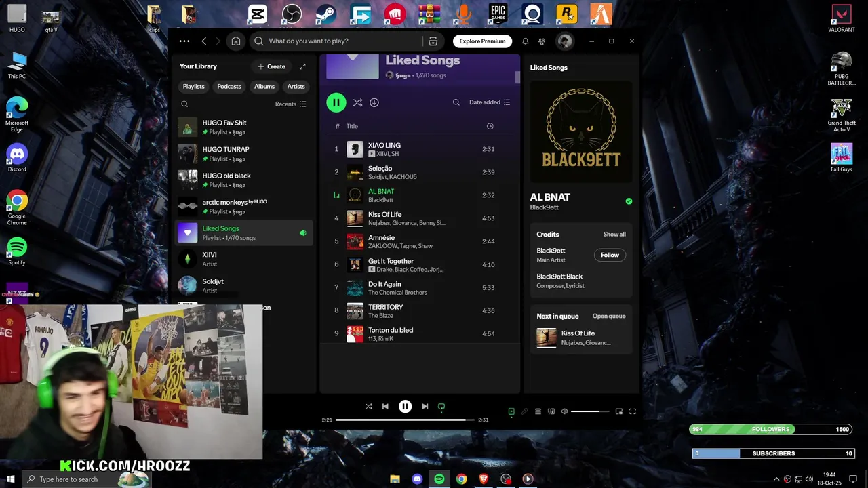This screenshot has height=488, width=868.
Task: Follow the artist Black9ett
Action: tap(610, 255)
